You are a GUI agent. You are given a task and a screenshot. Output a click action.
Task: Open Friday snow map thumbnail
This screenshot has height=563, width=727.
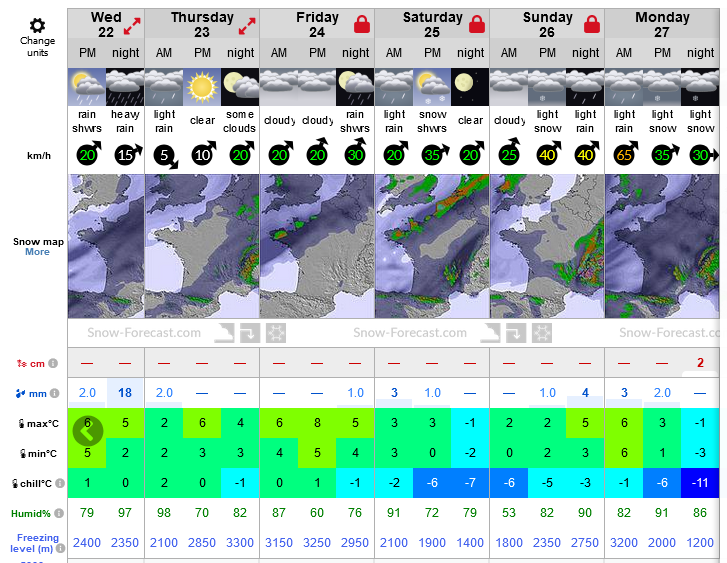317,246
